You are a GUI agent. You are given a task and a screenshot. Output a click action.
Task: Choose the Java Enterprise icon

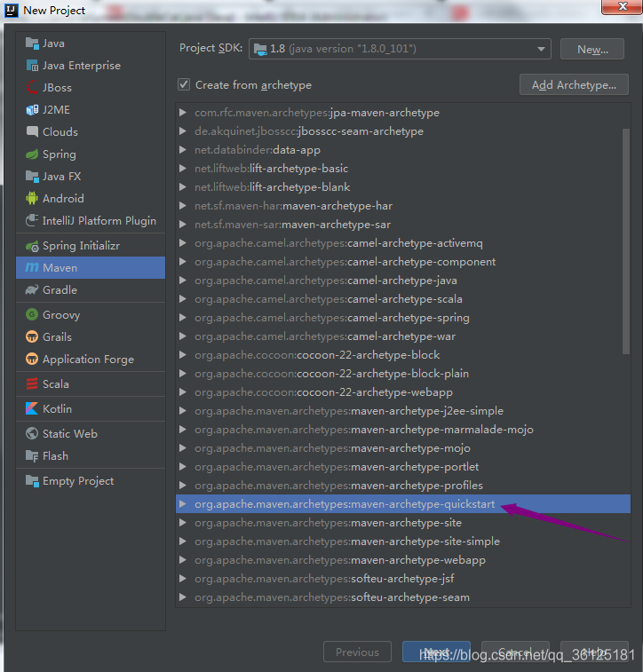click(32, 66)
